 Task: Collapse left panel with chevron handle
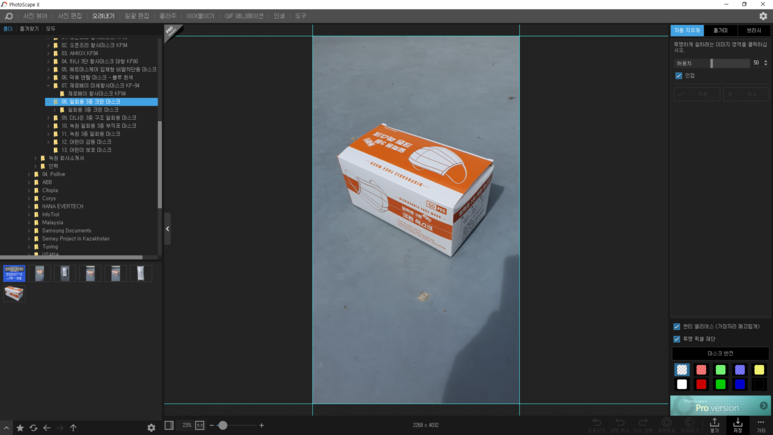[168, 229]
